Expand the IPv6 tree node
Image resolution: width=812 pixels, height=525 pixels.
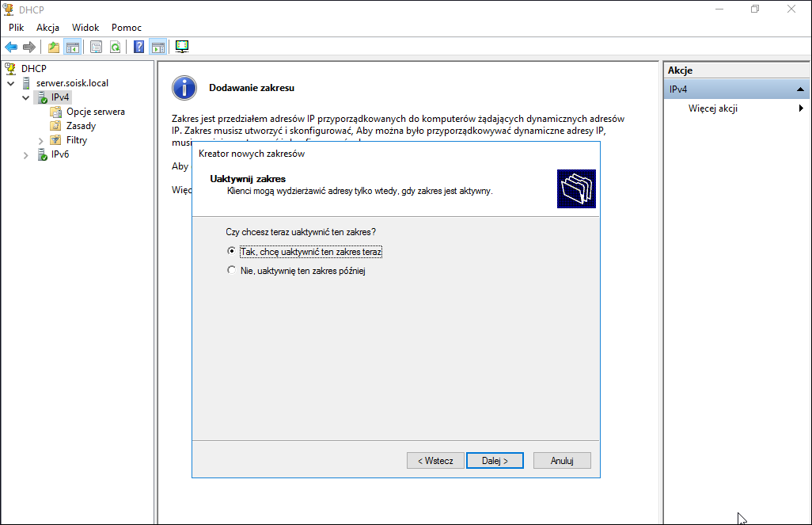point(26,155)
